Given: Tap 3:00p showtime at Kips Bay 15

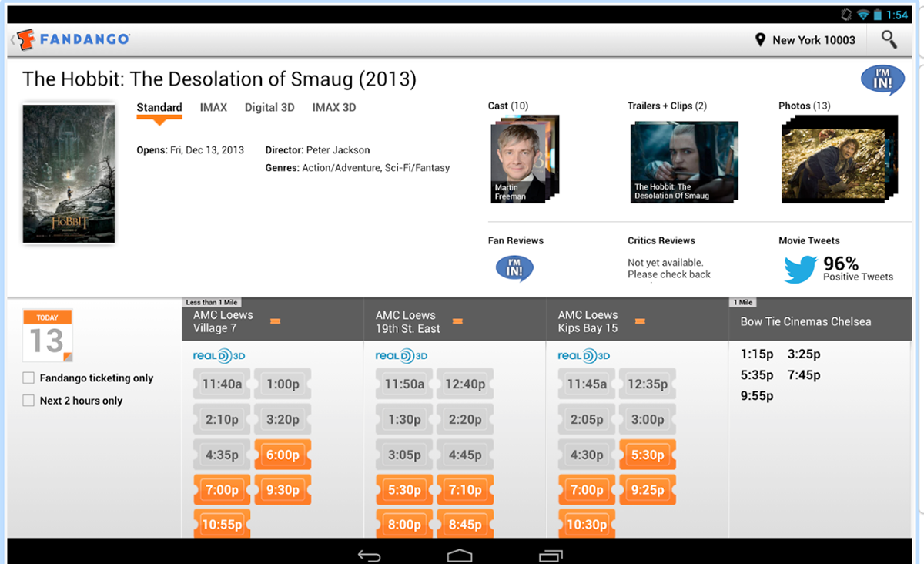Looking at the screenshot, I should click(x=648, y=419).
